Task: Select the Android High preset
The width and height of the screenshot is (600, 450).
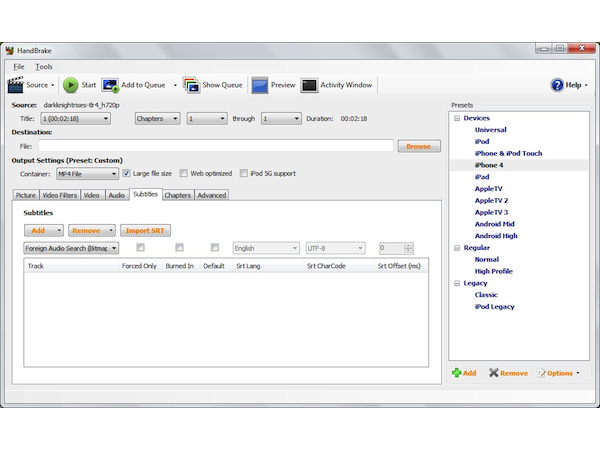Action: tap(496, 236)
